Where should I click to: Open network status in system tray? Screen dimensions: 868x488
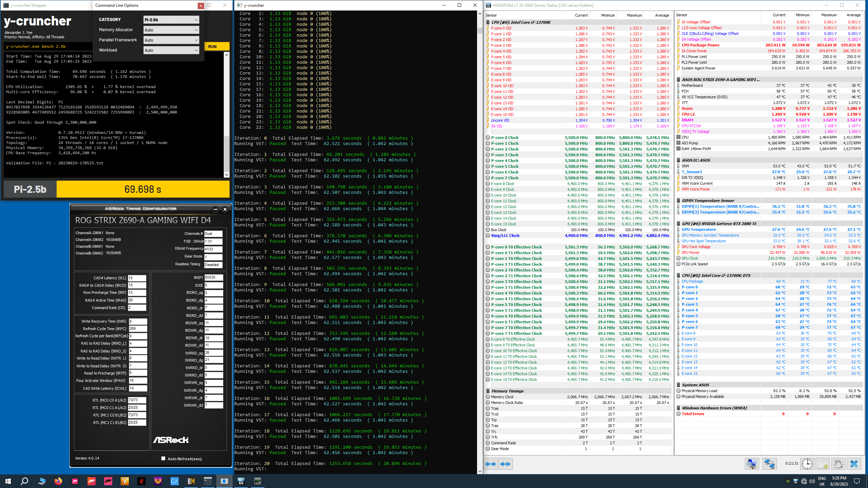804,481
